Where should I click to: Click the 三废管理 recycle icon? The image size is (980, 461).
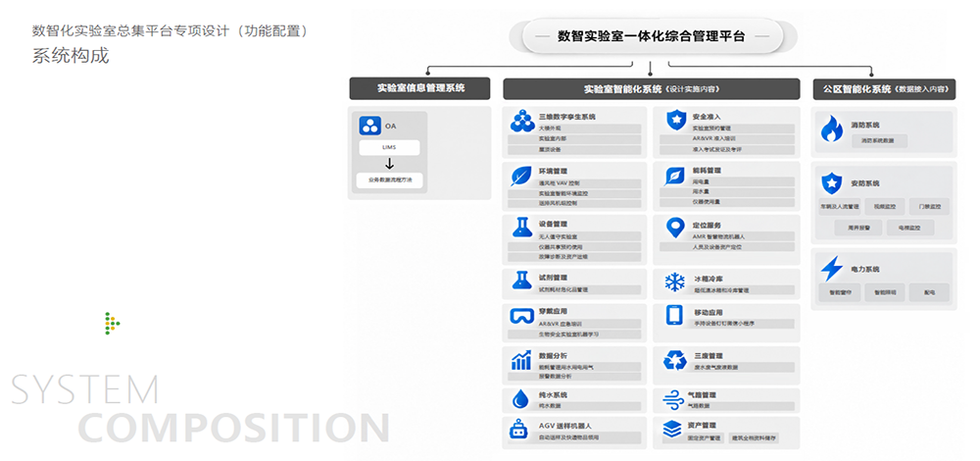coord(675,360)
